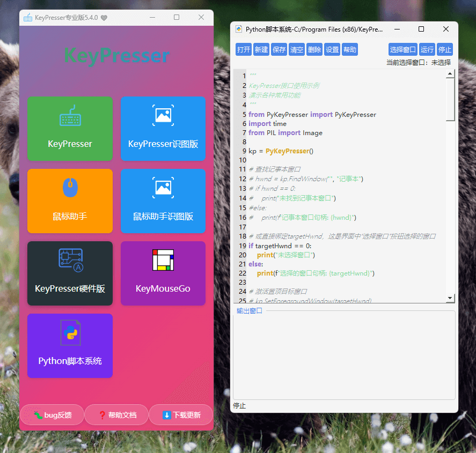Image resolution: width=476 pixels, height=453 pixels.
Task: Open 帮助文档 help documentation
Action: coord(116,415)
